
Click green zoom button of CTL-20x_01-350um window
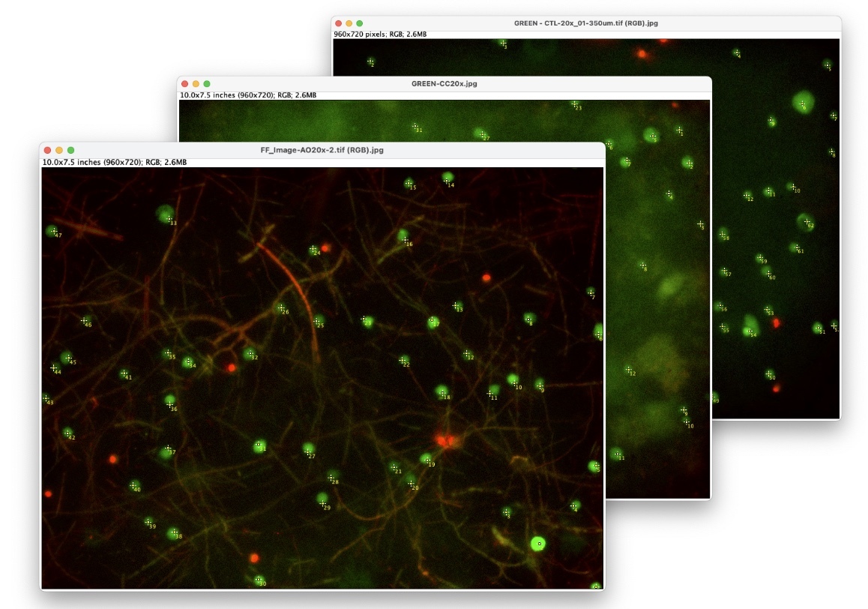pyautogui.click(x=360, y=23)
